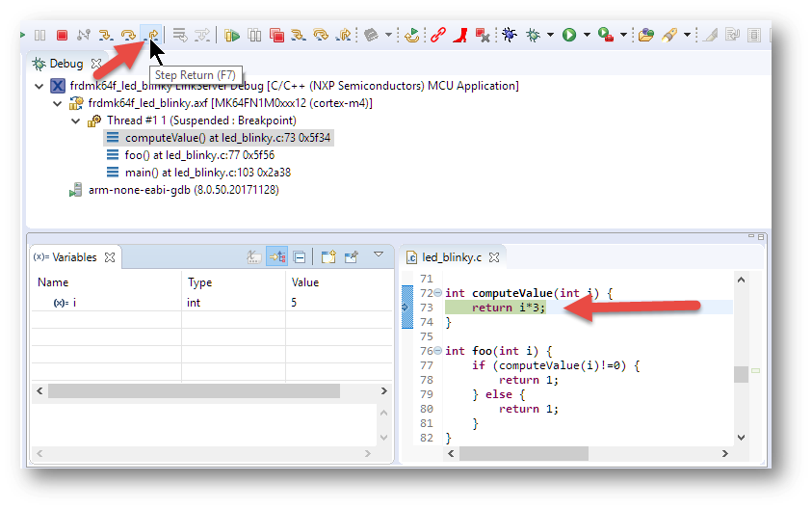Open the dropdown arrow beside the Run button
This screenshot has height=509, width=812.
[x=586, y=36]
